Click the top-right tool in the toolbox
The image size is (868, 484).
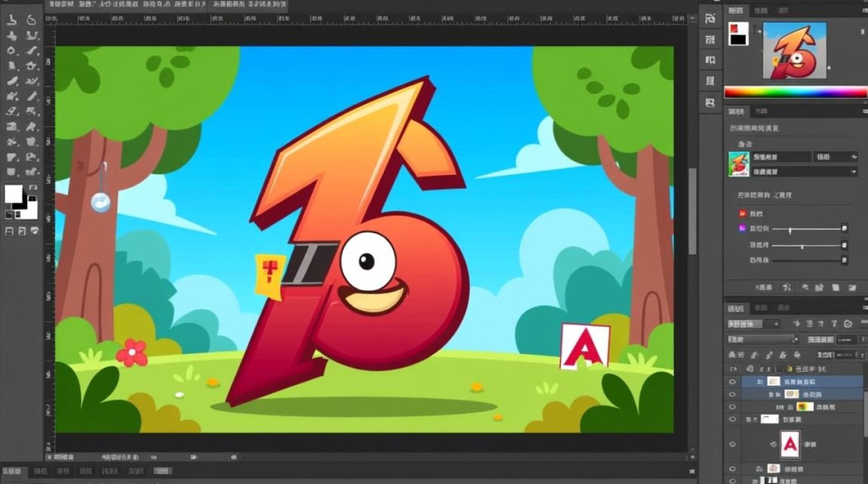[32, 19]
